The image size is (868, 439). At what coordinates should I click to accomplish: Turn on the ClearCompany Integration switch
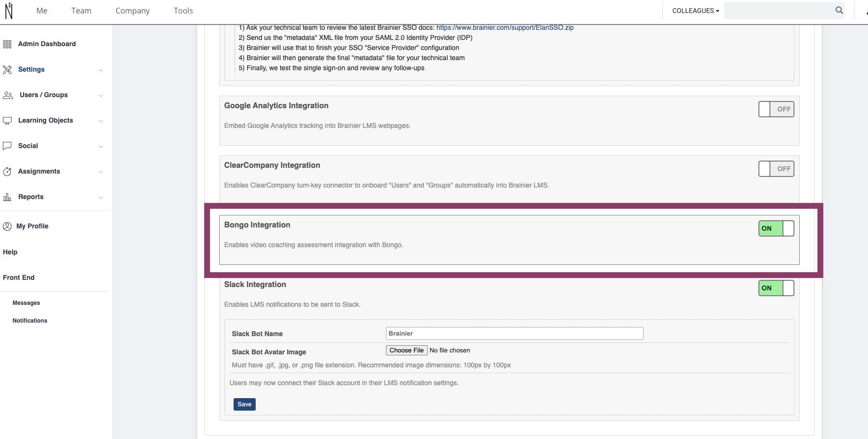(x=776, y=169)
